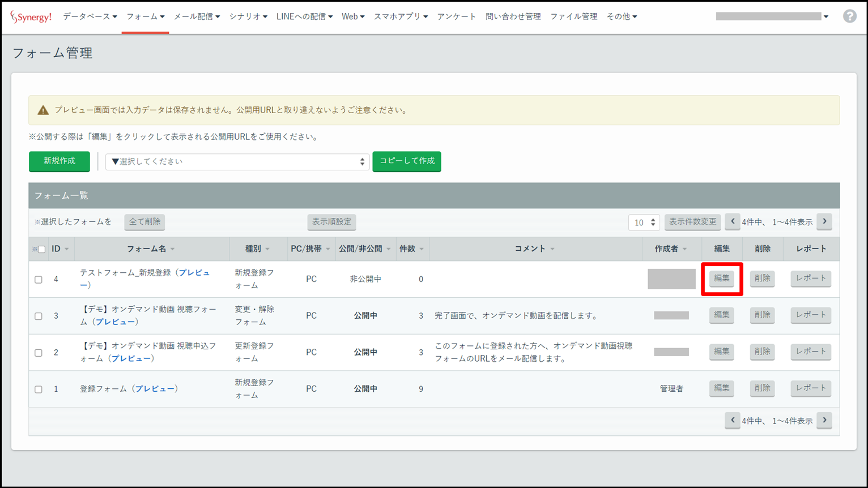Click bottom previous page arrow
Image resolution: width=868 pixels, height=488 pixels.
click(x=732, y=421)
